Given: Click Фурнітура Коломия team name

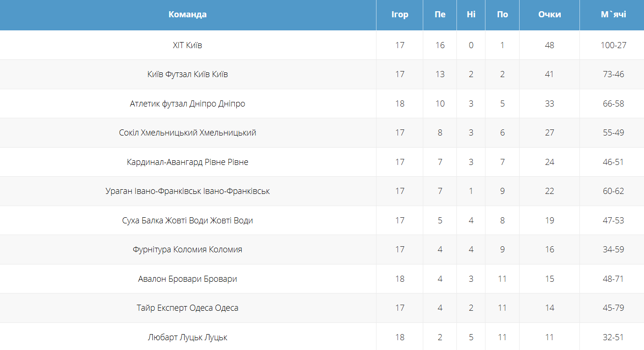Looking at the screenshot, I should 188,250.
